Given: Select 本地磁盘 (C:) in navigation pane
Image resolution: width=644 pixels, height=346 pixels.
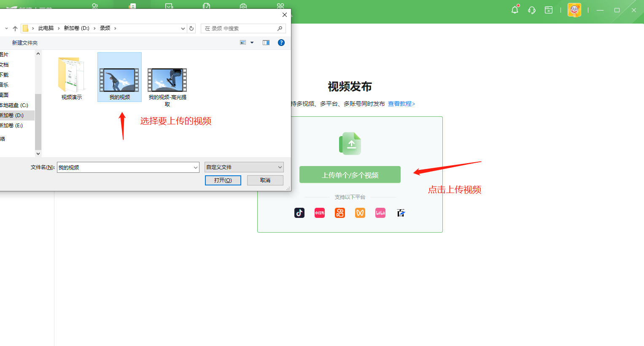Looking at the screenshot, I should pyautogui.click(x=14, y=105).
